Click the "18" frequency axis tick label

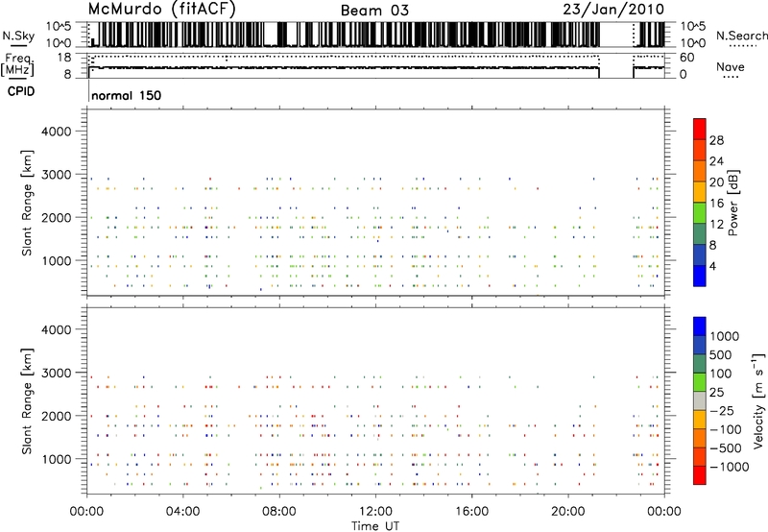[x=63, y=58]
